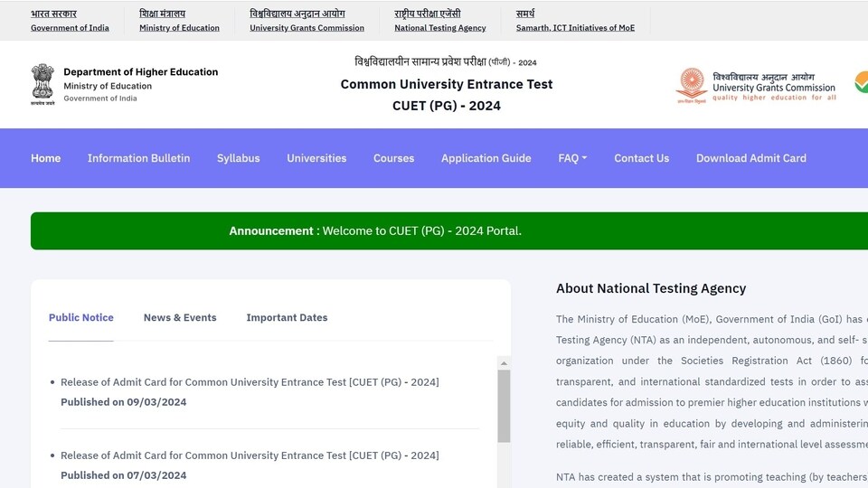Image resolution: width=868 pixels, height=488 pixels.
Task: Open the Application Guide menu item
Action: pos(486,158)
